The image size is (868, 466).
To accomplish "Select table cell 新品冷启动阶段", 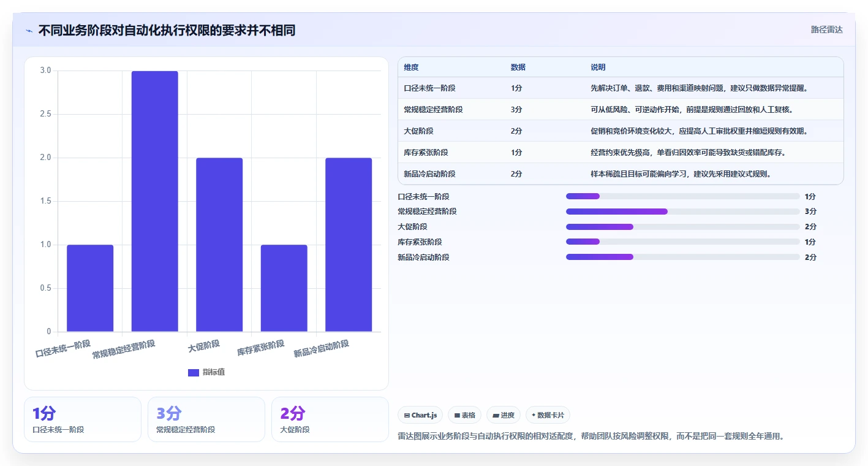I will pos(430,174).
